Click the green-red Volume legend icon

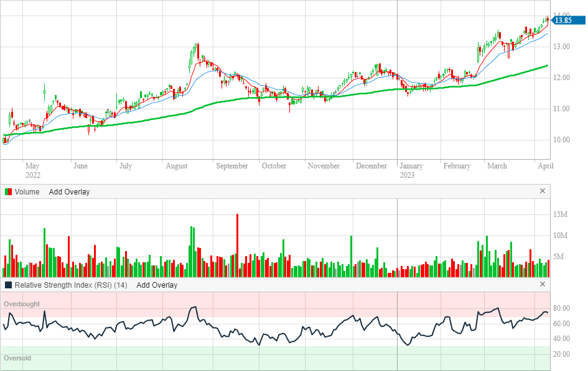click(8, 192)
